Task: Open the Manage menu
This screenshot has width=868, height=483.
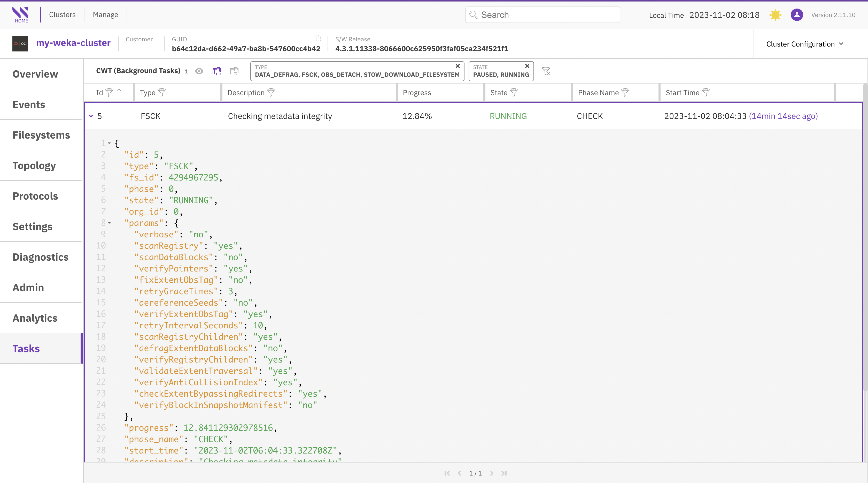Action: point(105,15)
